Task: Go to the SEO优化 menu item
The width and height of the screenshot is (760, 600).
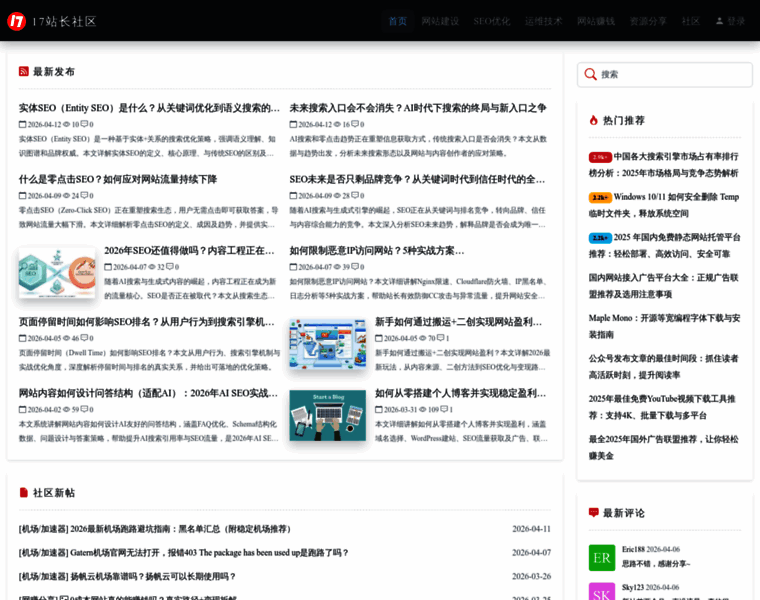Action: (491, 21)
